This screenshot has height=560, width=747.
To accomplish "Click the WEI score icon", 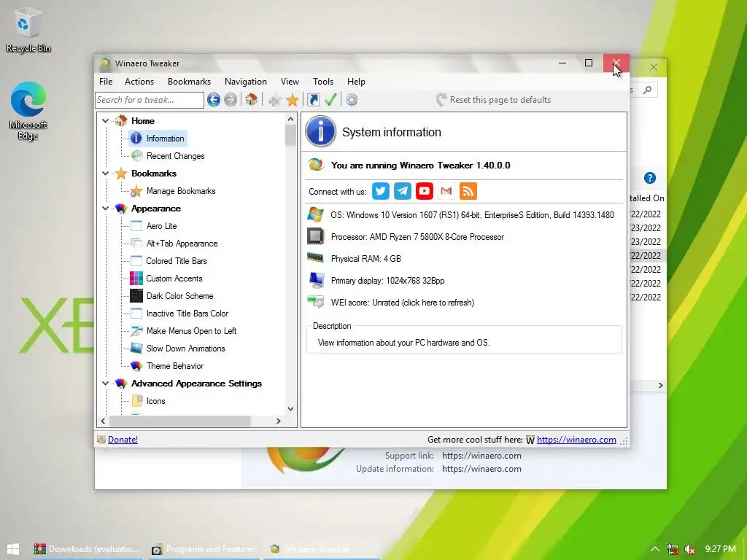I will [315, 302].
